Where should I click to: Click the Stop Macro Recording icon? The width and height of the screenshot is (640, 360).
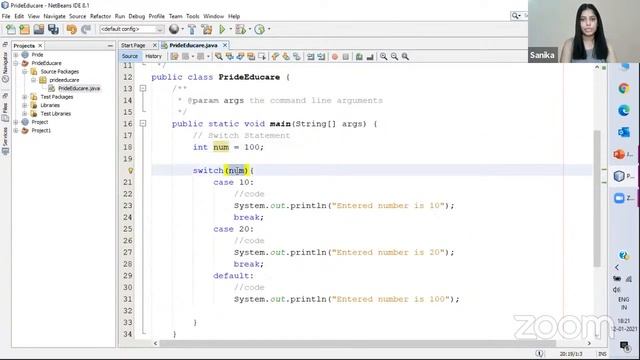pos(346,56)
